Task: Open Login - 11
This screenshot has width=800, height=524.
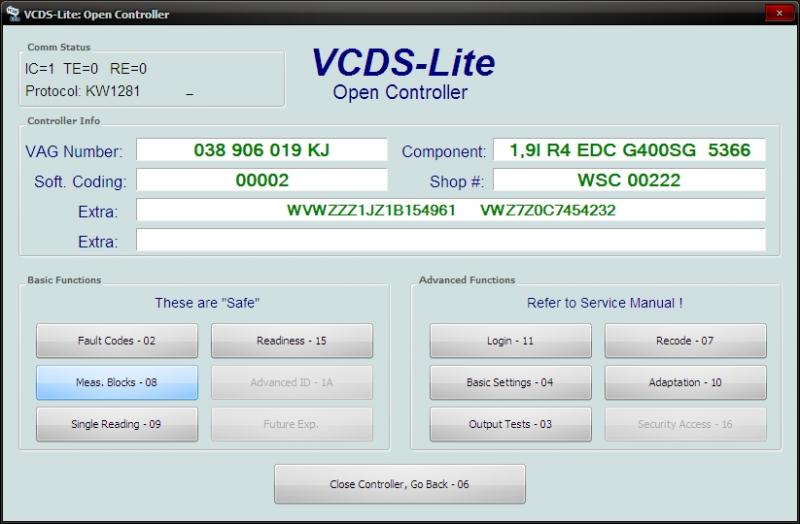Action: [x=511, y=340]
